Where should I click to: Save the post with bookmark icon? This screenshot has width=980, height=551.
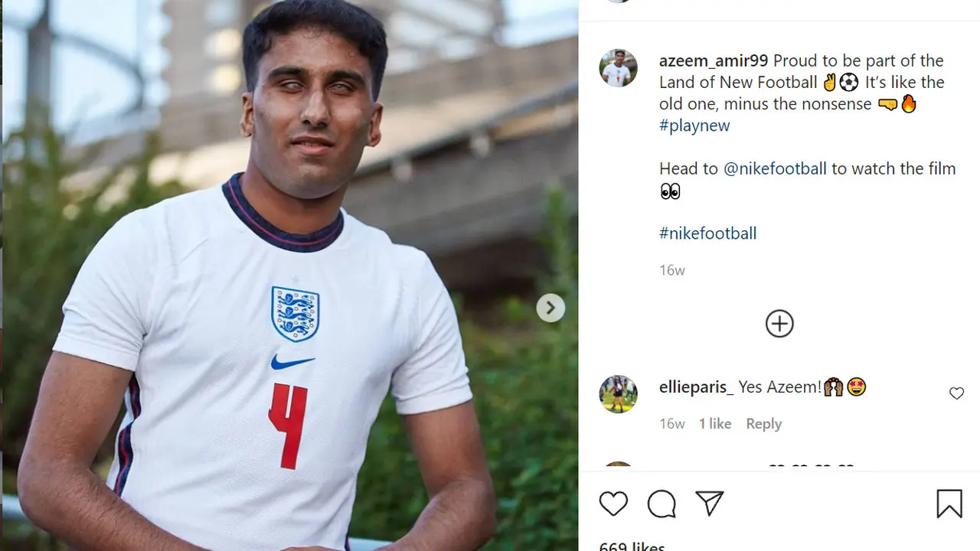click(x=949, y=504)
